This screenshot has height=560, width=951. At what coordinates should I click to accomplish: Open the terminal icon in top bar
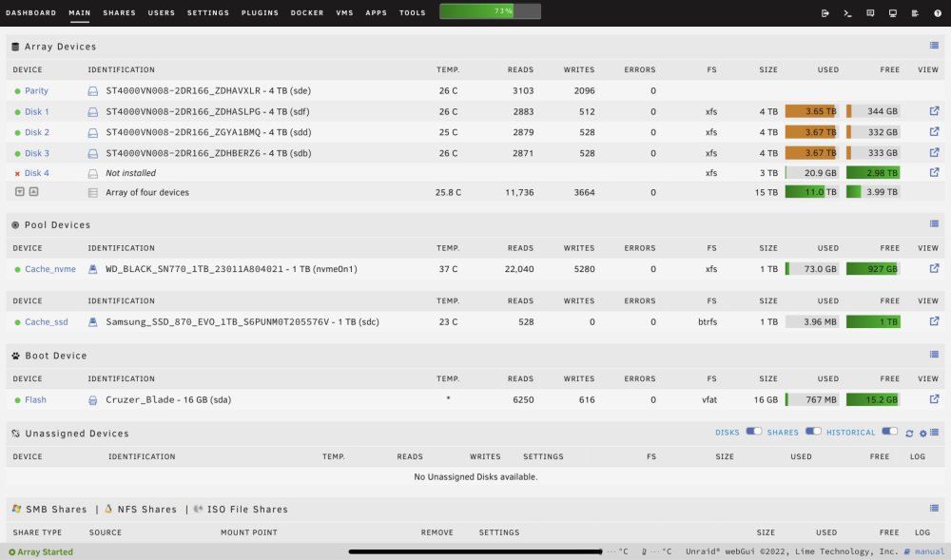(x=847, y=12)
